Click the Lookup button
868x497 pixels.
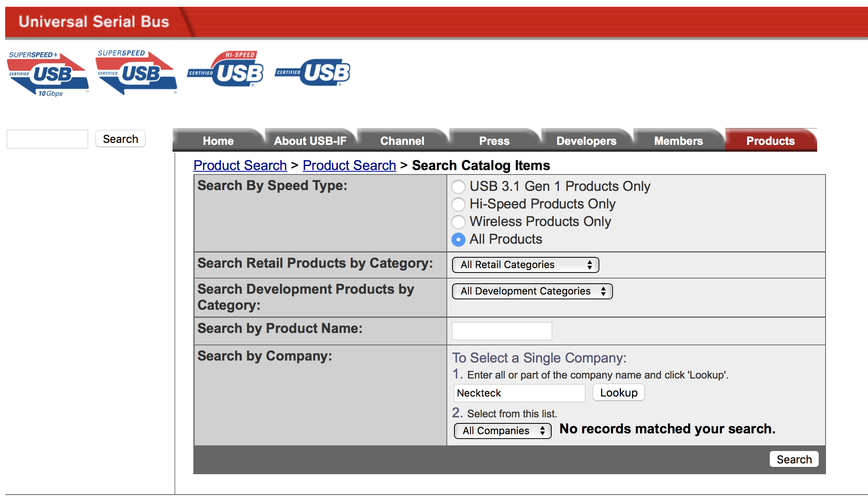[x=619, y=393]
